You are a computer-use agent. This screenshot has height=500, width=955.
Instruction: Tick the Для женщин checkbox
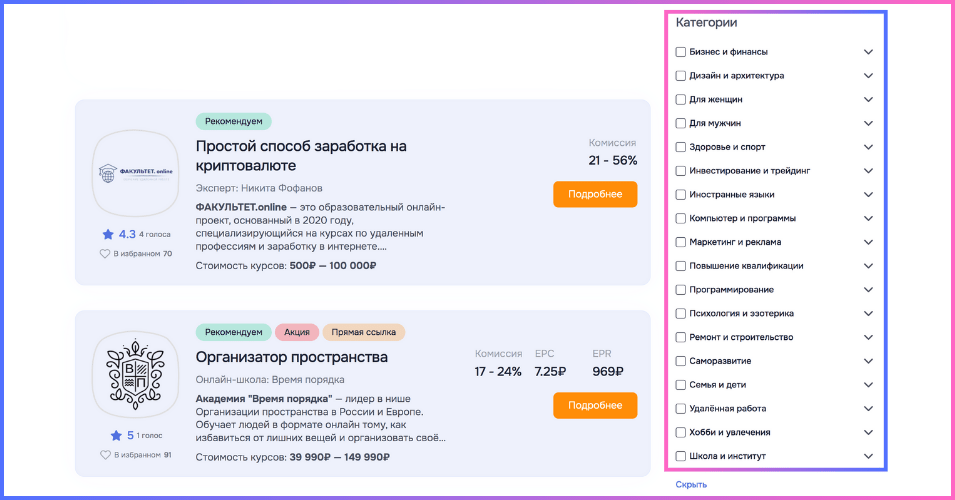click(681, 100)
